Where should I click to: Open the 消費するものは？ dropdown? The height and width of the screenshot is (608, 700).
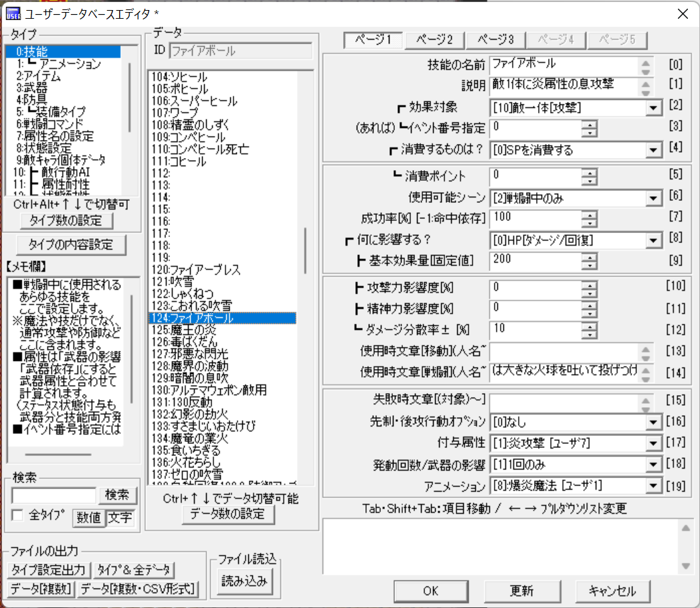click(653, 150)
